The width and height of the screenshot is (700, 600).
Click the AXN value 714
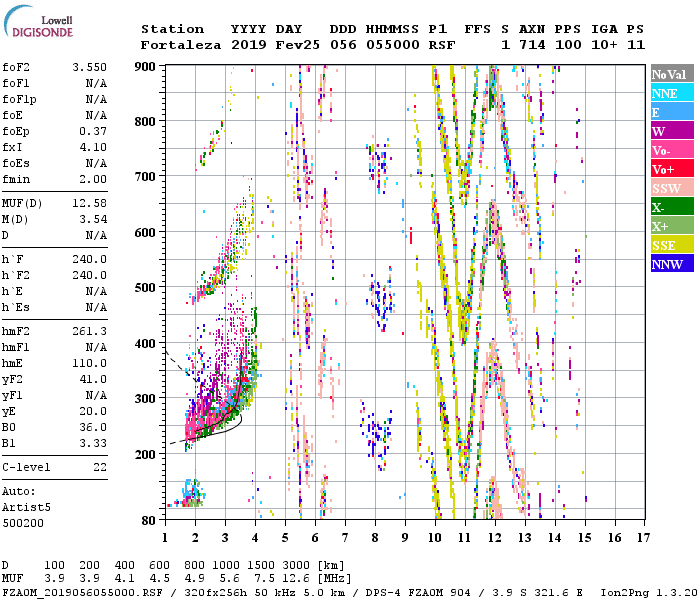pos(532,45)
